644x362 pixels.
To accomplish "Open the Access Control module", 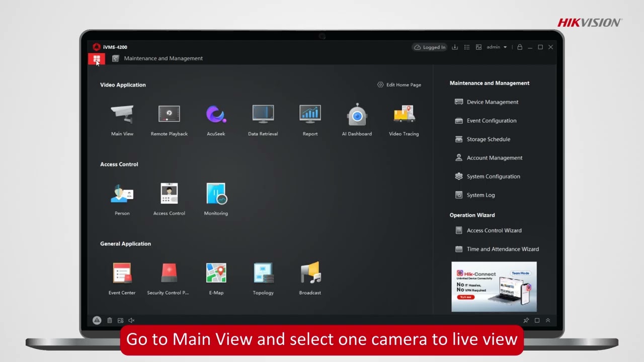I will click(169, 199).
